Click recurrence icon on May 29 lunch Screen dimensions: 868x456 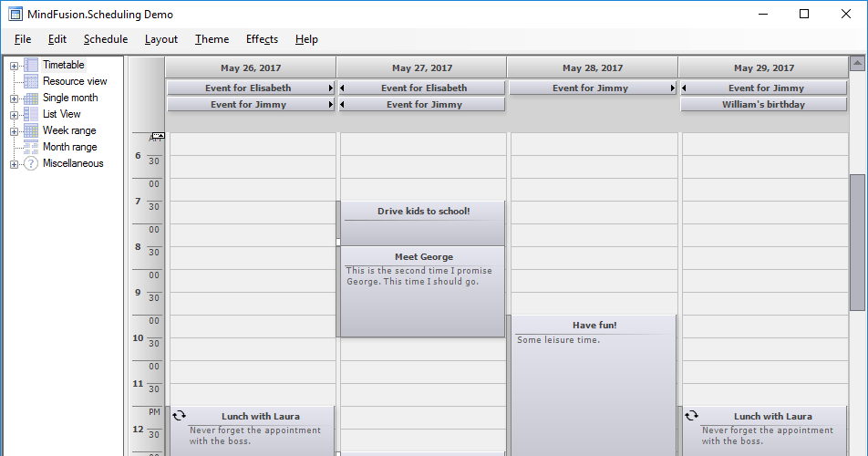click(691, 416)
